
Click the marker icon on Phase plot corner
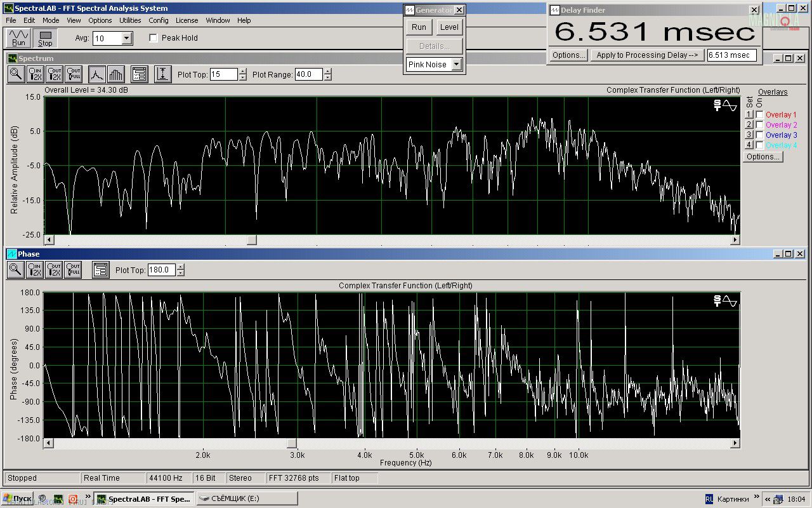pos(725,301)
